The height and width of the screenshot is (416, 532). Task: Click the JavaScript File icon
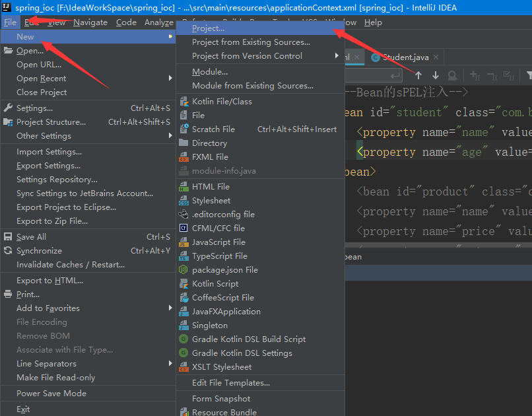pos(183,242)
